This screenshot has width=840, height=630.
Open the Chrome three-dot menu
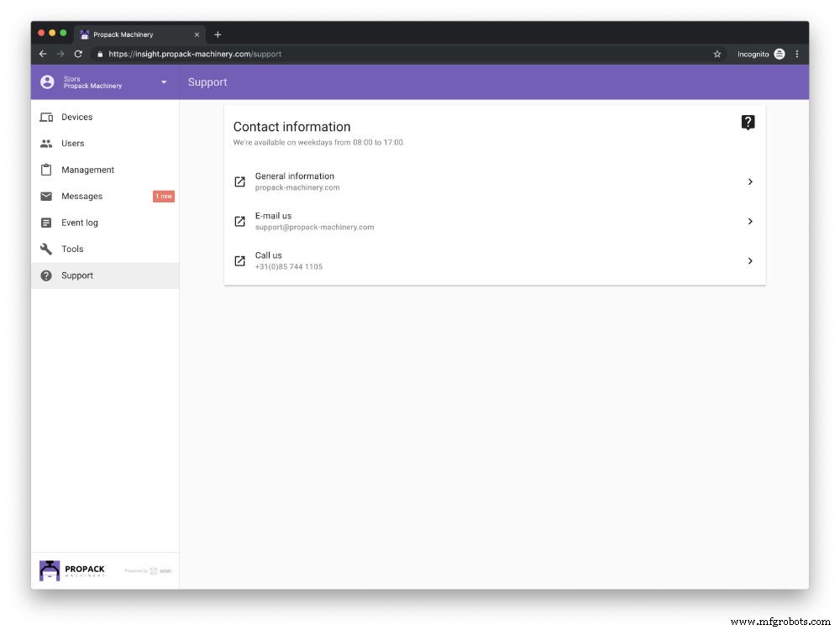pyautogui.click(x=796, y=54)
